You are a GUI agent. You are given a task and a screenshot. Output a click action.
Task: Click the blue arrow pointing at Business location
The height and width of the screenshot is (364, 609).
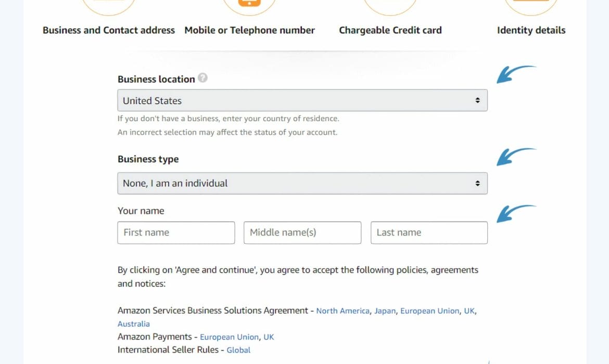[514, 74]
